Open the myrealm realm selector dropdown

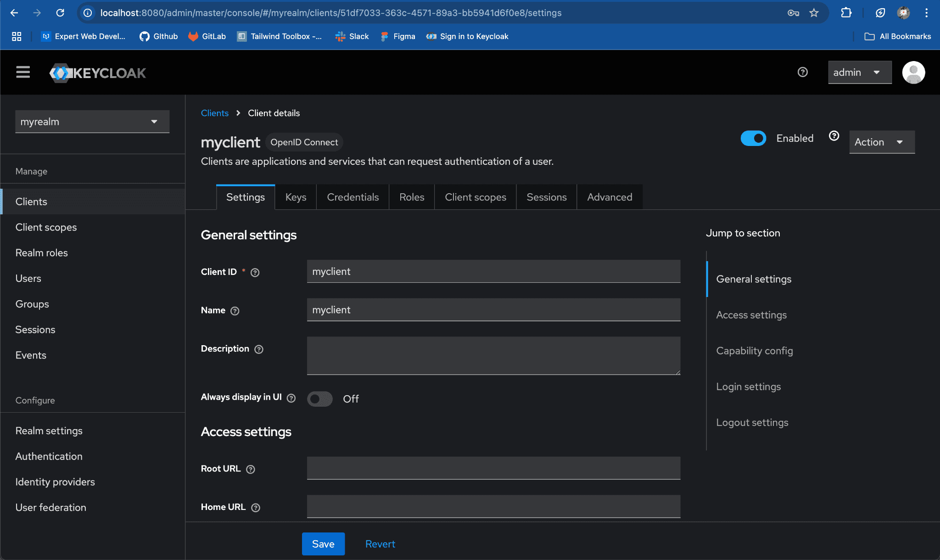(92, 122)
